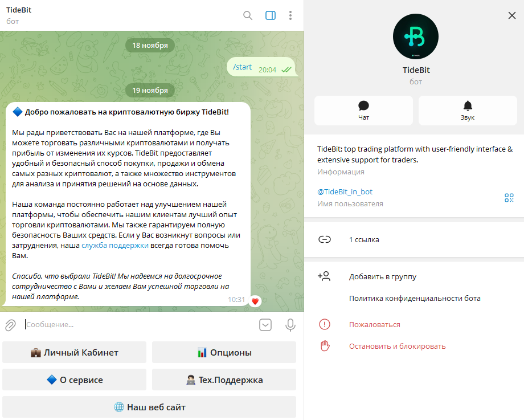This screenshot has height=420, width=524.
Task: Open Политика конфиденциальности бота
Action: point(415,298)
